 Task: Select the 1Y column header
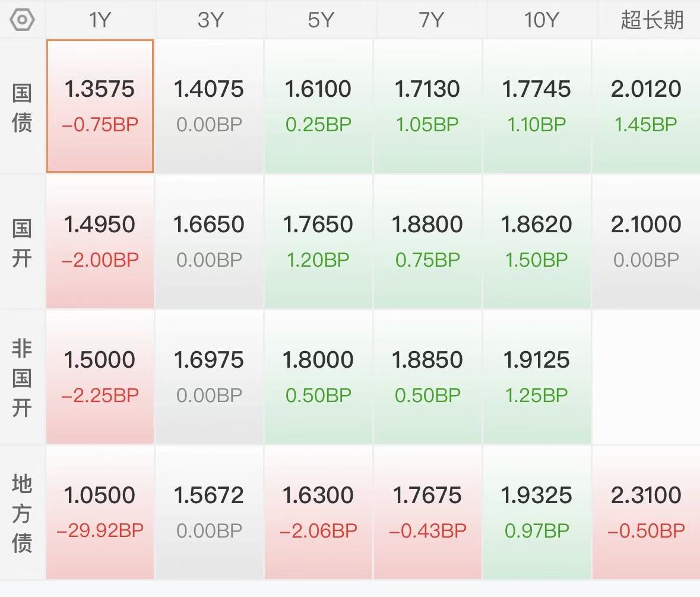tap(100, 20)
